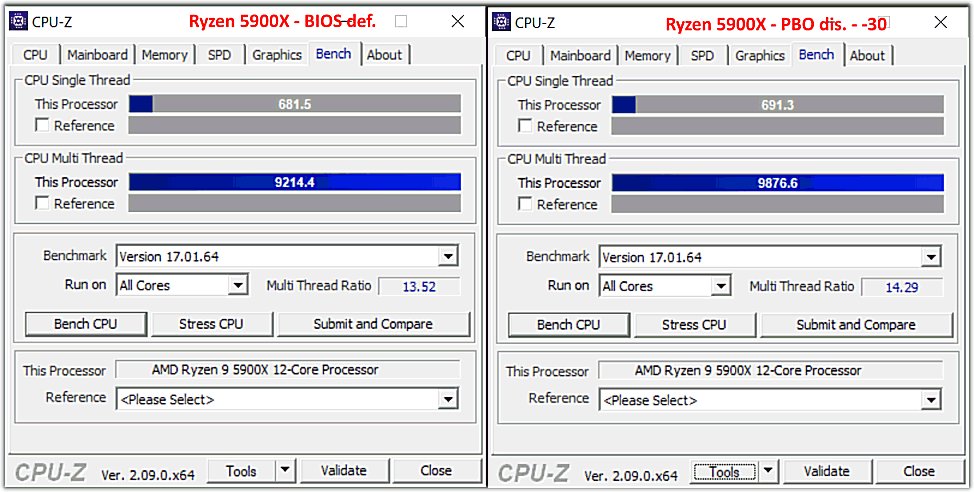
Task: Click Close button in left window footer
Action: point(436,470)
